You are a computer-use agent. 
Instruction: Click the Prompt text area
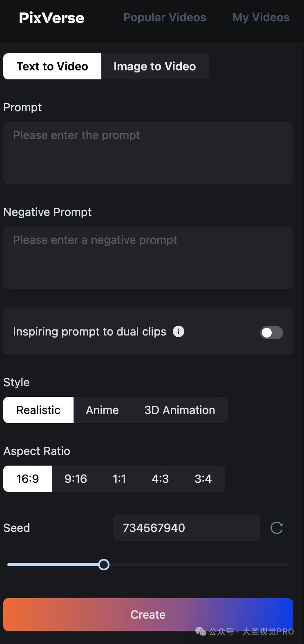coord(148,153)
